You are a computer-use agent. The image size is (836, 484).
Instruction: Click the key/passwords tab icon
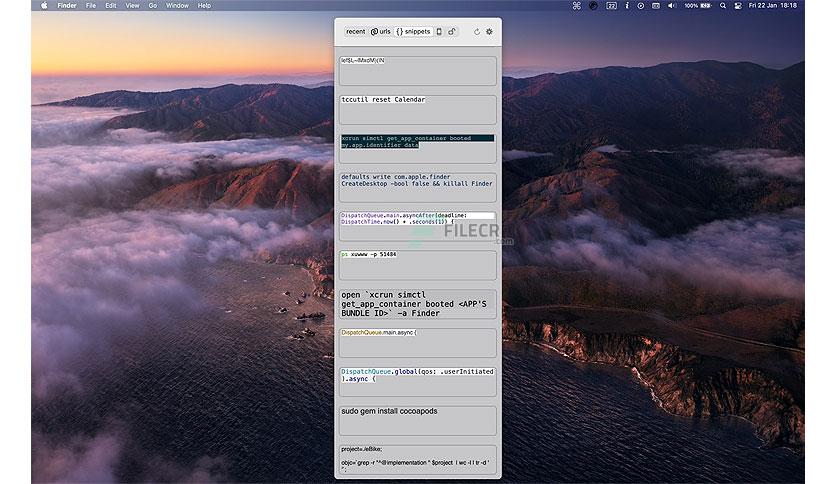click(x=452, y=31)
